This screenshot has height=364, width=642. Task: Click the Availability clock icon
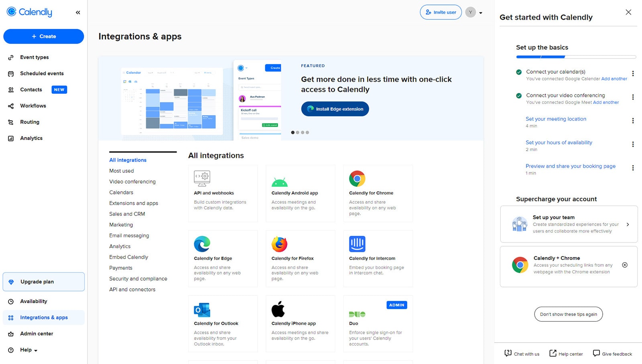[x=11, y=301]
